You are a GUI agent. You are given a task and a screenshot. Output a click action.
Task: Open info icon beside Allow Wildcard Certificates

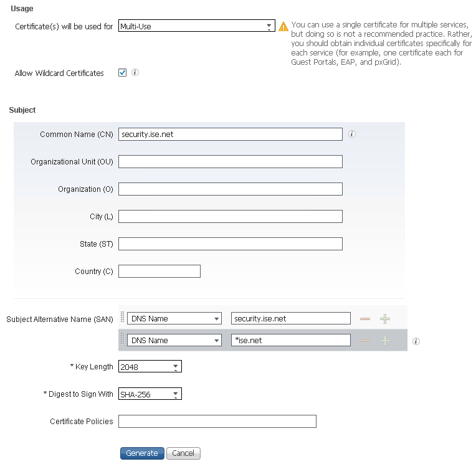(135, 72)
